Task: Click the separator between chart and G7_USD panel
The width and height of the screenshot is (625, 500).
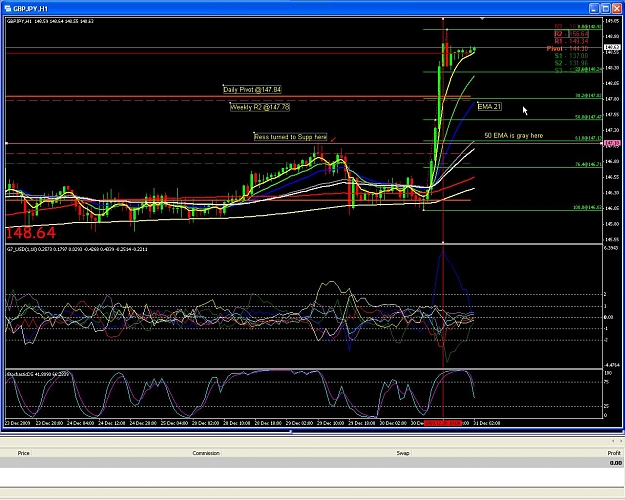Action: click(x=303, y=244)
